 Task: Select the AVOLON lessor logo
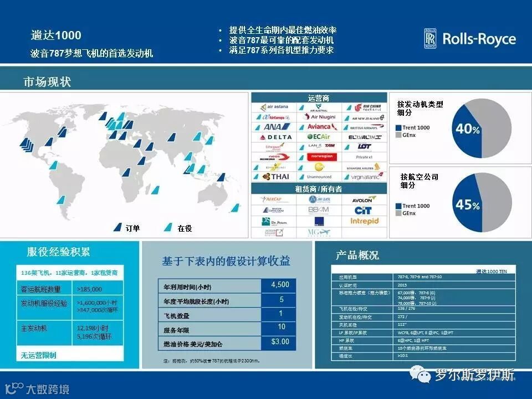[364, 199]
